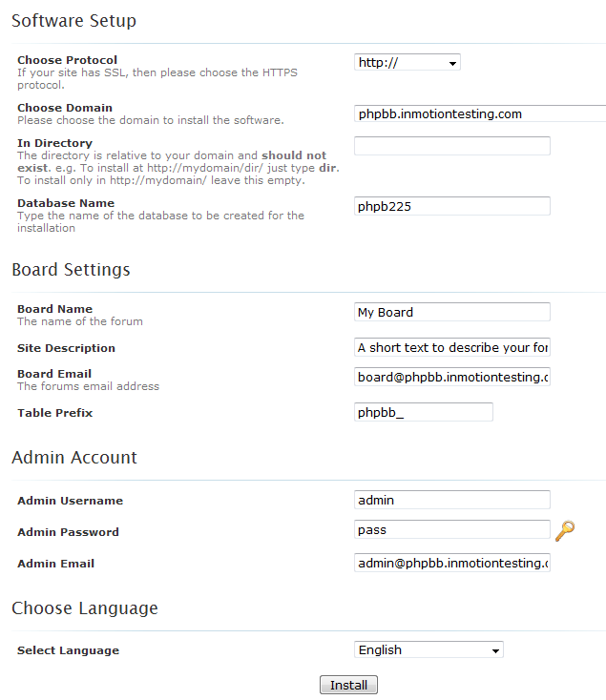Focus the In Directory text field

pos(452,146)
